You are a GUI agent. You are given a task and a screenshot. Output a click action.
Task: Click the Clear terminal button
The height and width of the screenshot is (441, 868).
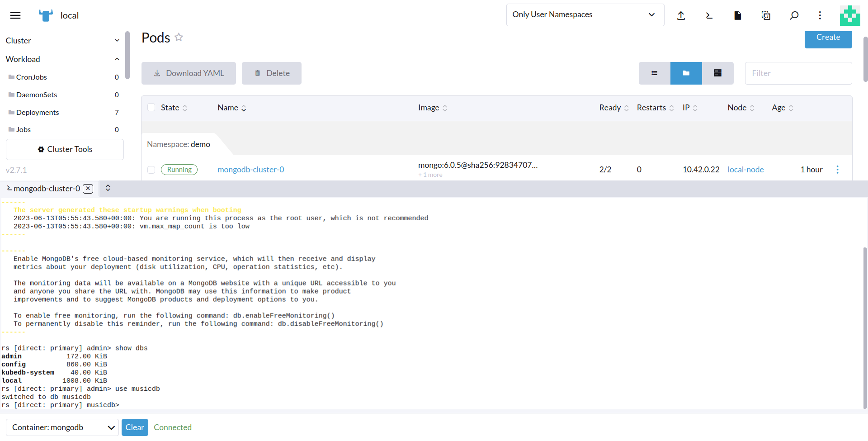point(135,427)
